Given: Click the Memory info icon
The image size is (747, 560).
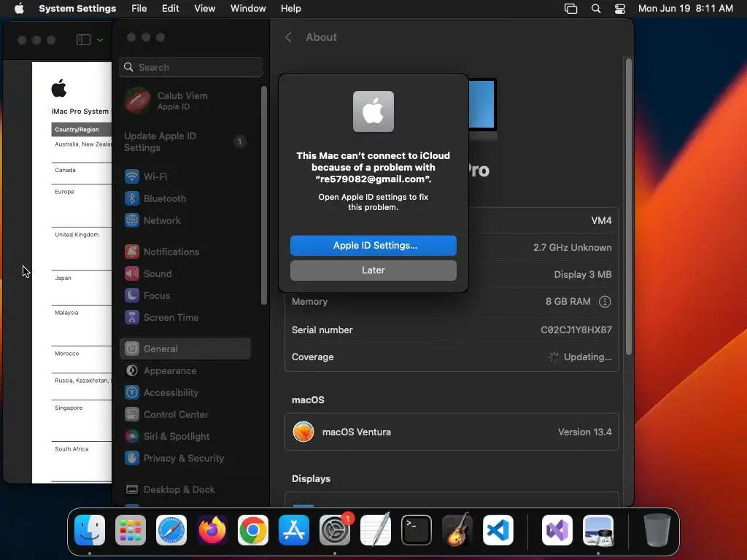Looking at the screenshot, I should [x=605, y=302].
